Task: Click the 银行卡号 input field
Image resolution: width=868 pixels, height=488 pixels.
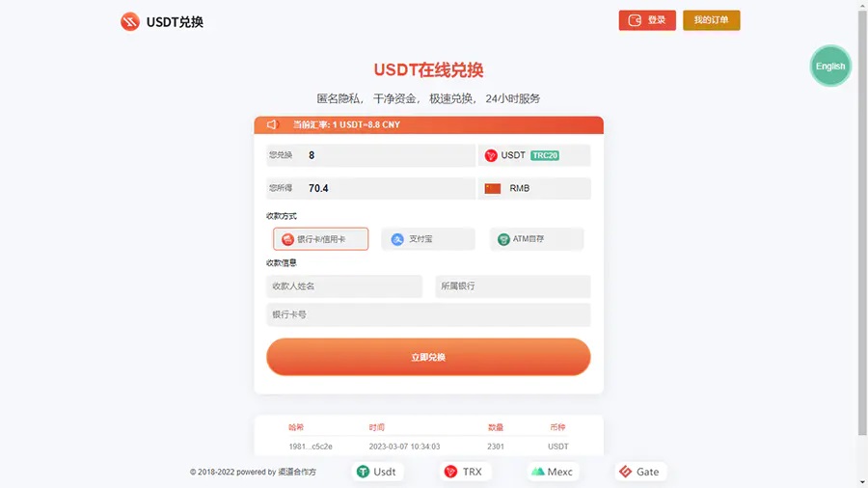Action: pos(428,314)
